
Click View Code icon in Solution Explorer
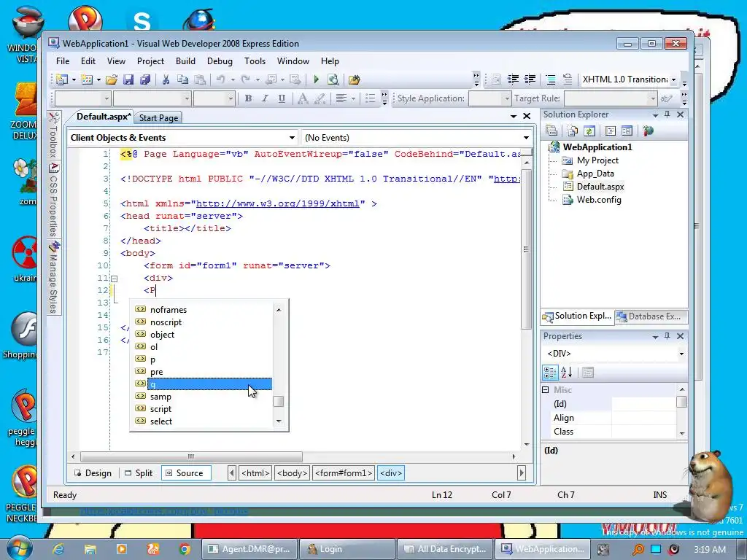[x=611, y=131]
